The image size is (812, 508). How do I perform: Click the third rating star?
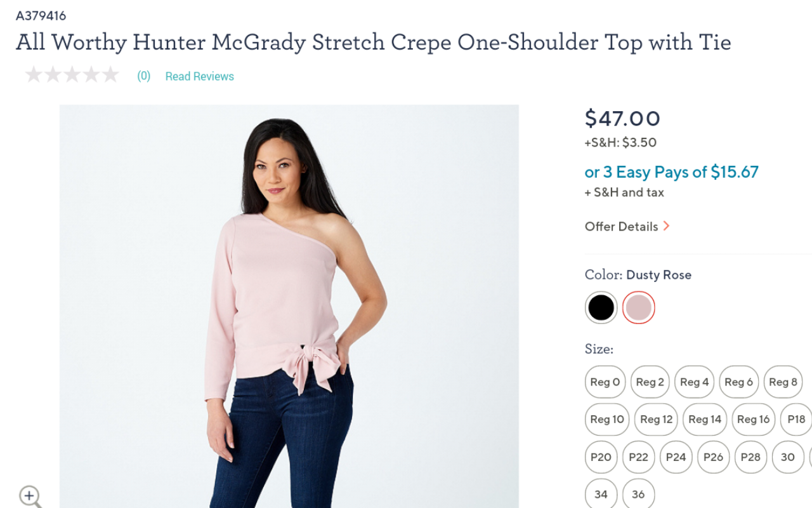tap(72, 74)
